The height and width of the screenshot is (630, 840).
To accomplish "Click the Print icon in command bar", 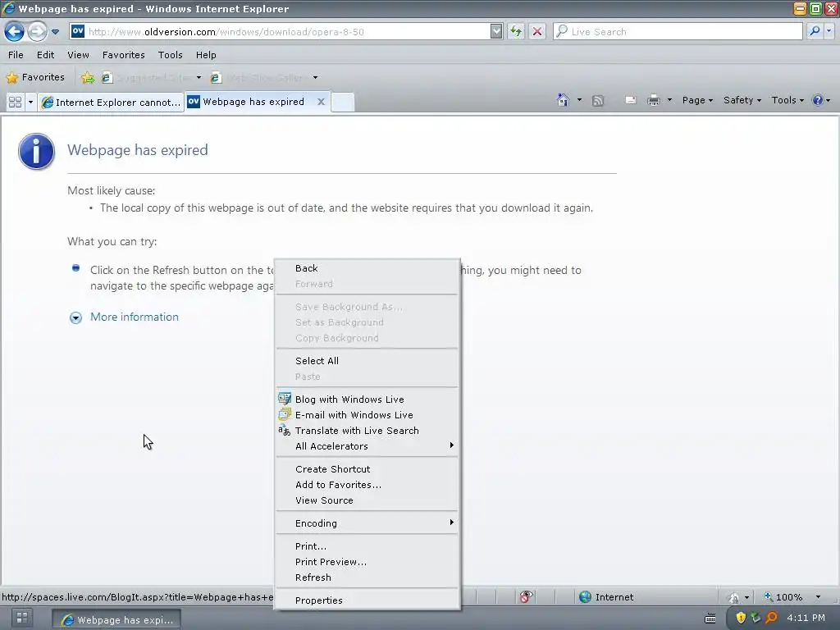I will click(x=654, y=100).
